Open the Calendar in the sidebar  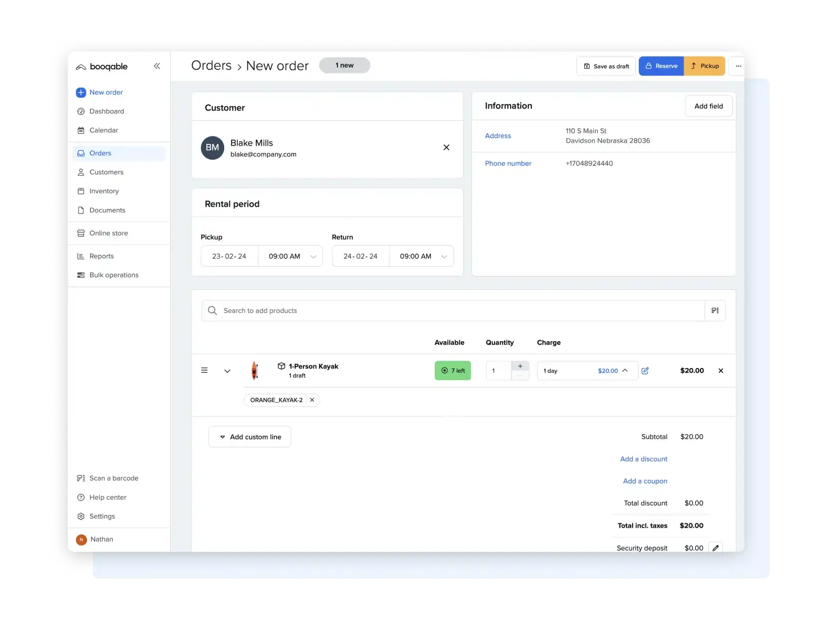click(x=103, y=130)
